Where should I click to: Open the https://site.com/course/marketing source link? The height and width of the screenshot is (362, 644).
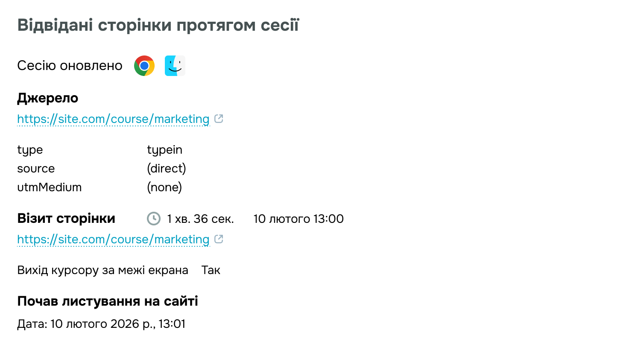tap(113, 119)
